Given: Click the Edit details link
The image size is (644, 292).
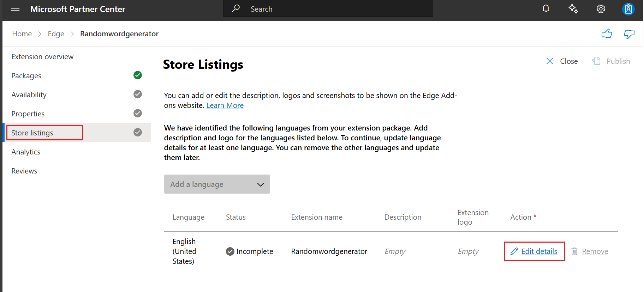Looking at the screenshot, I should coord(539,251).
